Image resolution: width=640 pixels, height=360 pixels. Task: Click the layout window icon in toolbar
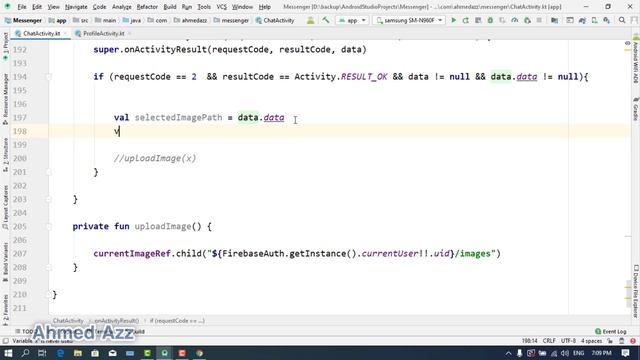click(570, 20)
